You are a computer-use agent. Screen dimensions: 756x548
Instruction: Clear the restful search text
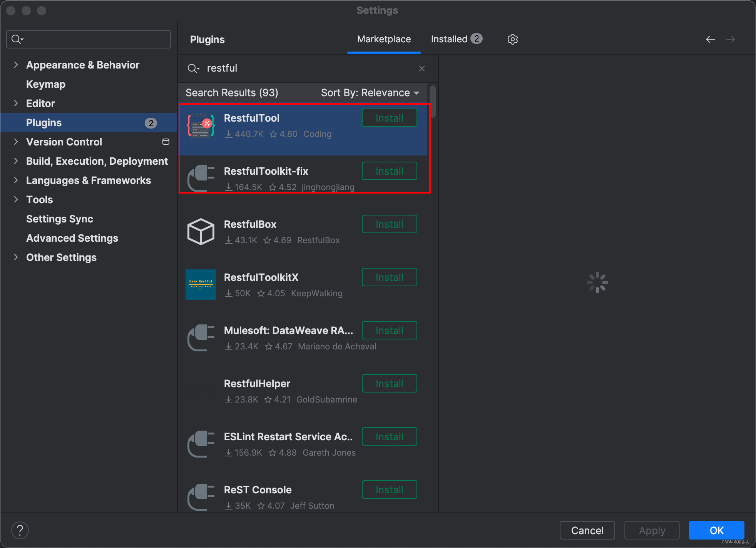click(422, 68)
